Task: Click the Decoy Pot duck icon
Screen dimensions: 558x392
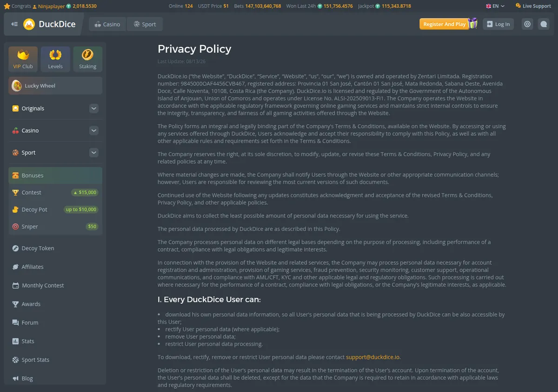Action: tap(16, 209)
